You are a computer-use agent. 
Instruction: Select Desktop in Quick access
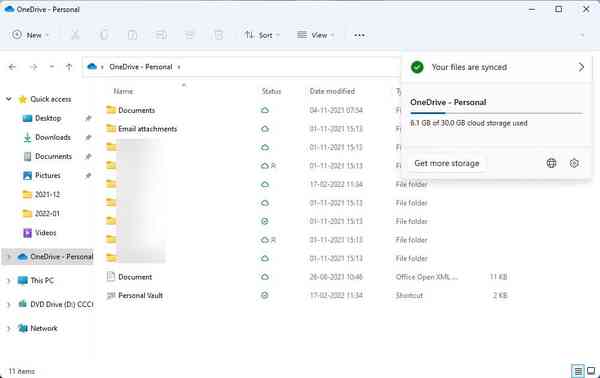48,118
